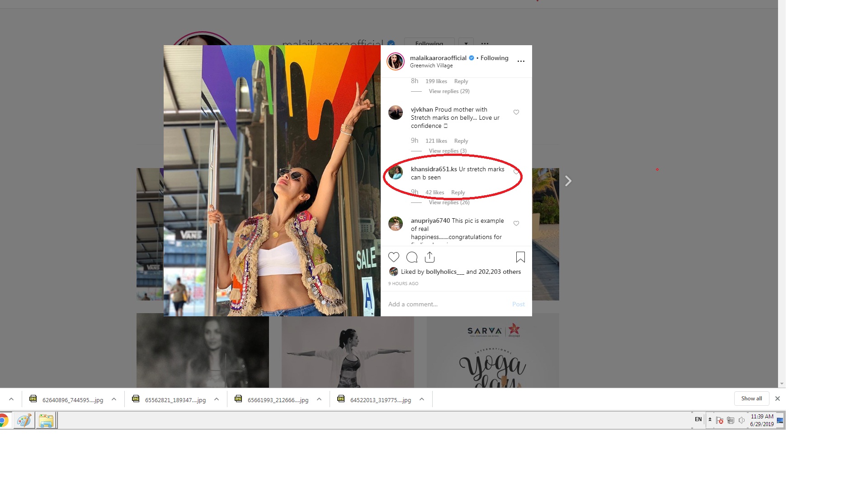Screen dimensions: 868x488
Task: View the 202,203 others likes list
Action: (500, 272)
